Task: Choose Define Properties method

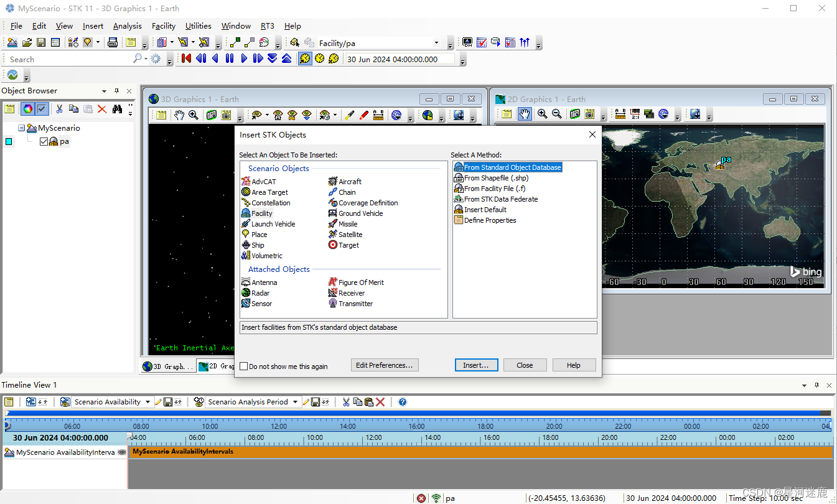Action: (x=485, y=220)
